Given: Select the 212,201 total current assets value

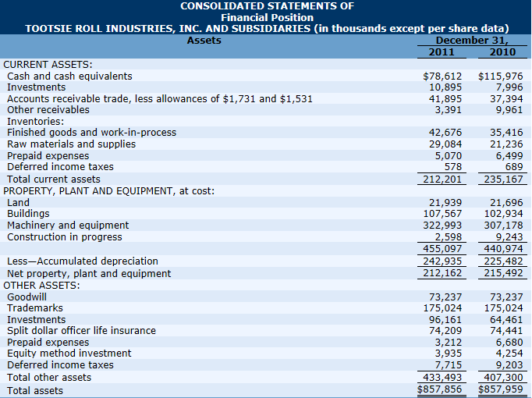Looking at the screenshot, I should click(x=442, y=179).
